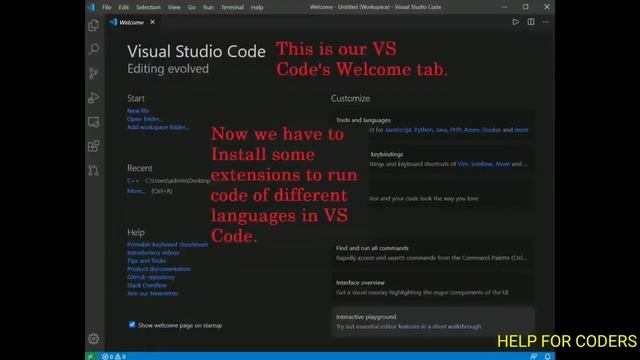This screenshot has width=640, height=360.
Task: Open the Tools and languages card
Action: (x=433, y=125)
